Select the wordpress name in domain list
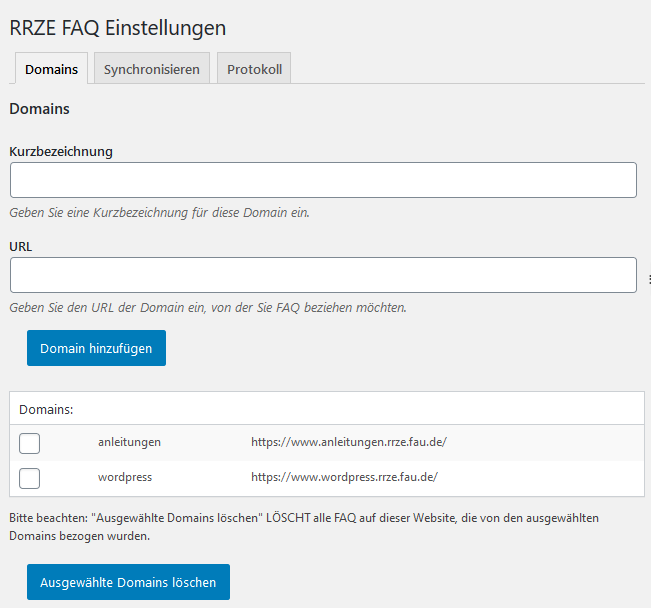This screenshot has width=651, height=608. tap(125, 477)
